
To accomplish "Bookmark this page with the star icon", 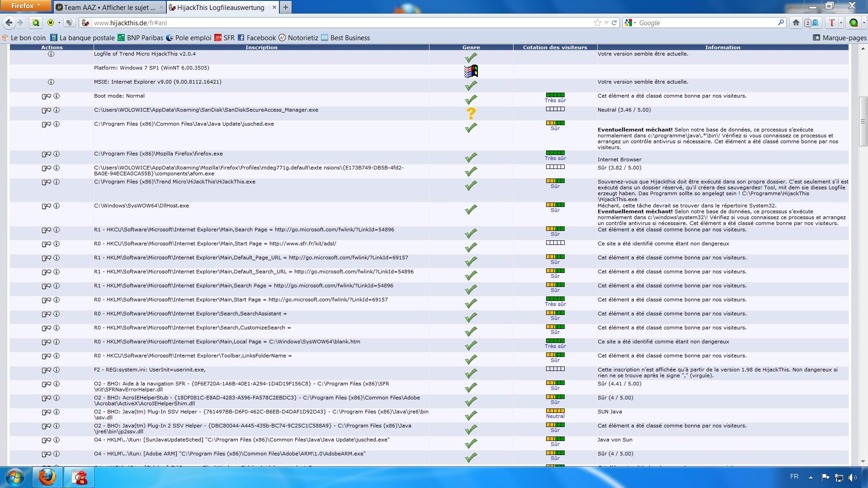I will [598, 23].
